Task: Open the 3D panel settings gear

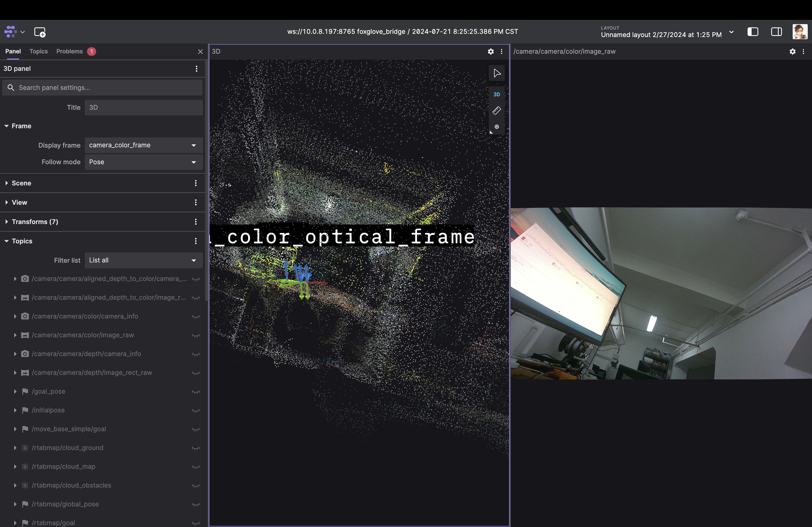Action: pos(491,52)
